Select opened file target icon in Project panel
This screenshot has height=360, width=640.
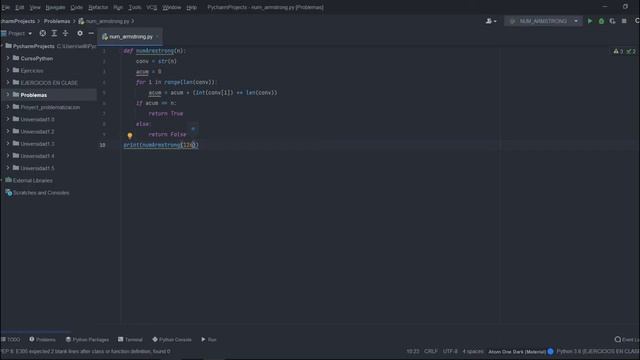42,33
